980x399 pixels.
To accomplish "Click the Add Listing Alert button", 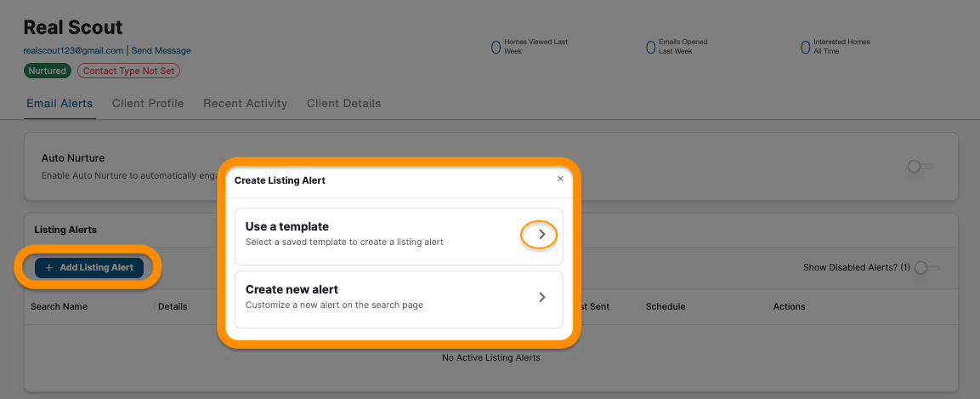I will 88,268.
